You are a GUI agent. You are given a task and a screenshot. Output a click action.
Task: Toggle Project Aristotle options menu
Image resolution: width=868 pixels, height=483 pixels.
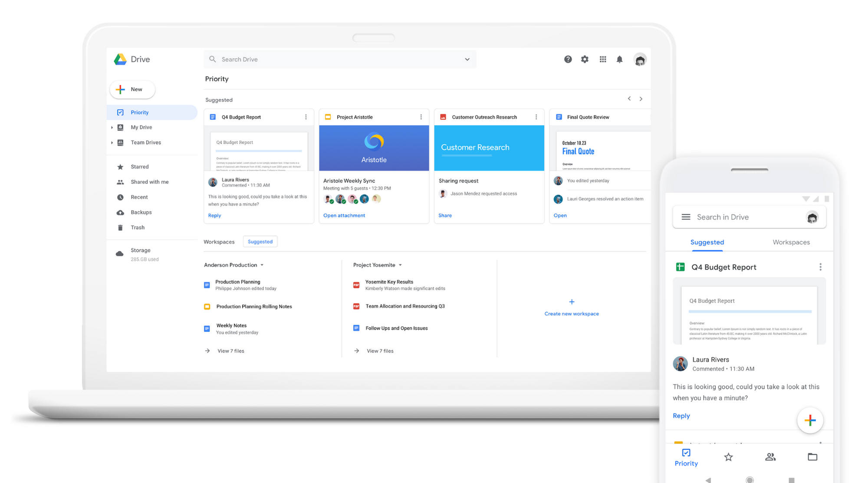(x=420, y=116)
